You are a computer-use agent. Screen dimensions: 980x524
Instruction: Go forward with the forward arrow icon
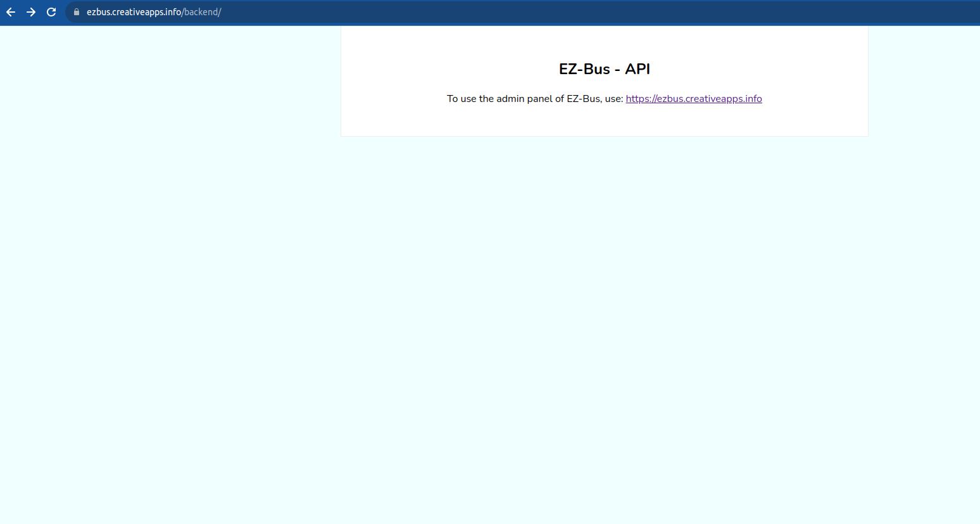click(x=31, y=12)
